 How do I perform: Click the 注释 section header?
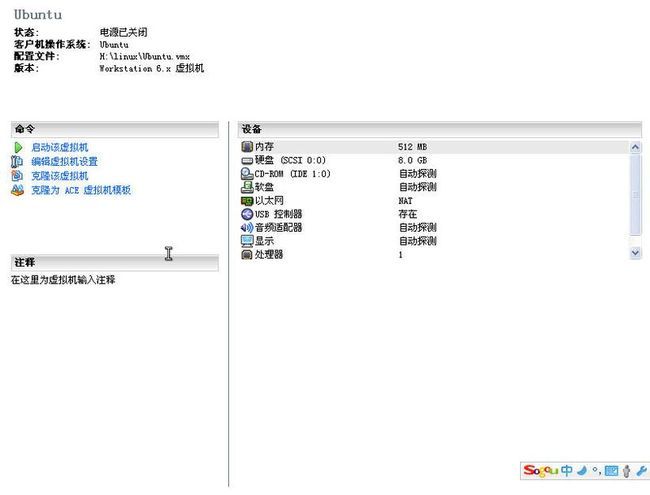tap(114, 262)
